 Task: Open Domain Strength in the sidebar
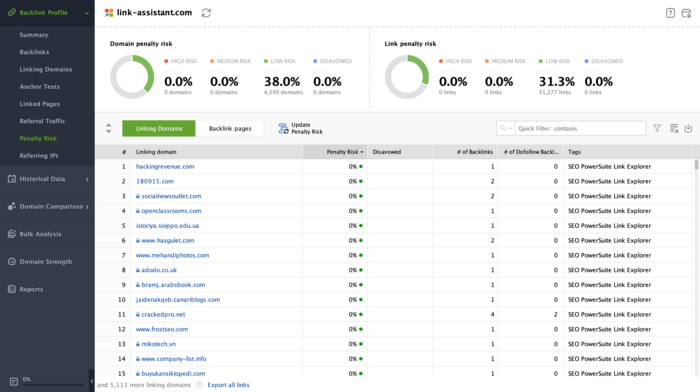[x=47, y=262]
